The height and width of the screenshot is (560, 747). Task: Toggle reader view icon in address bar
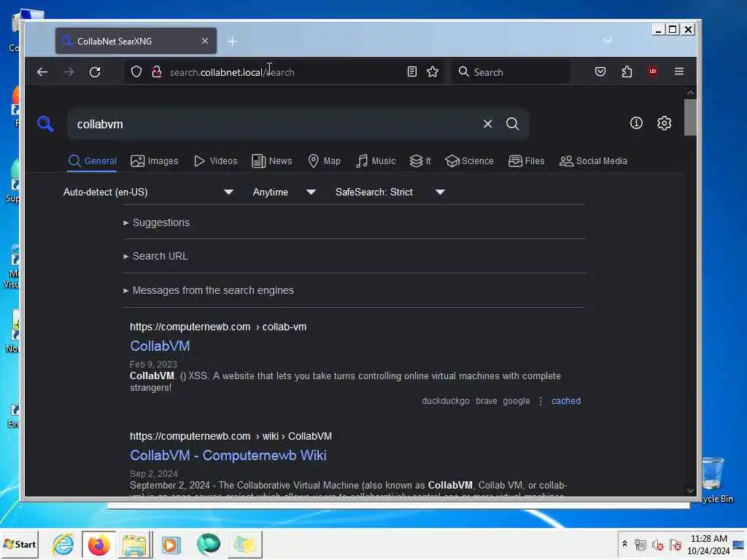(412, 72)
